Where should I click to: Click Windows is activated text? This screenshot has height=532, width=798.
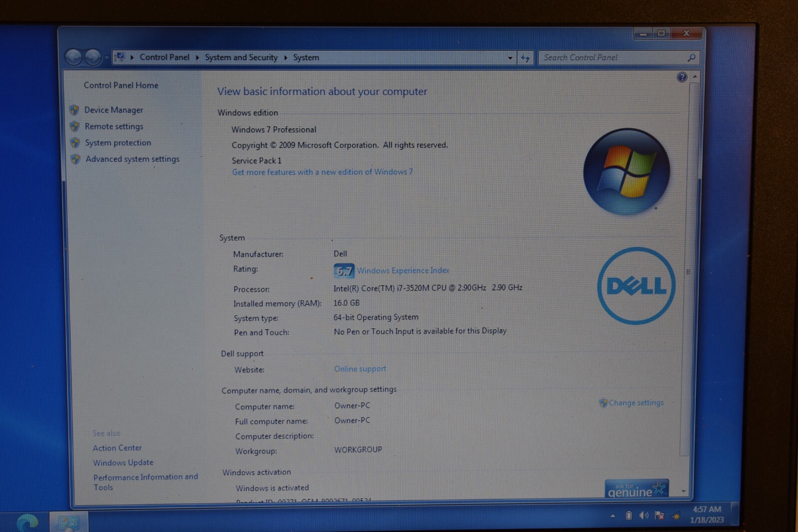(272, 488)
